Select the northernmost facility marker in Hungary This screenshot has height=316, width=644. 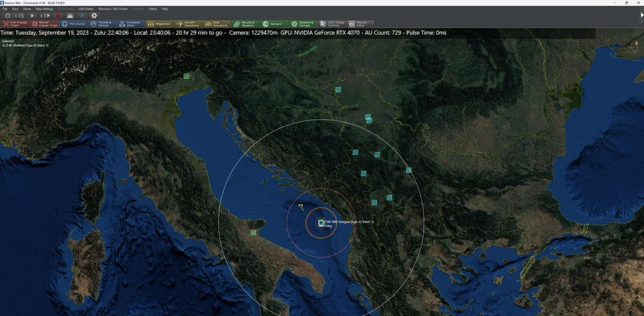point(338,90)
